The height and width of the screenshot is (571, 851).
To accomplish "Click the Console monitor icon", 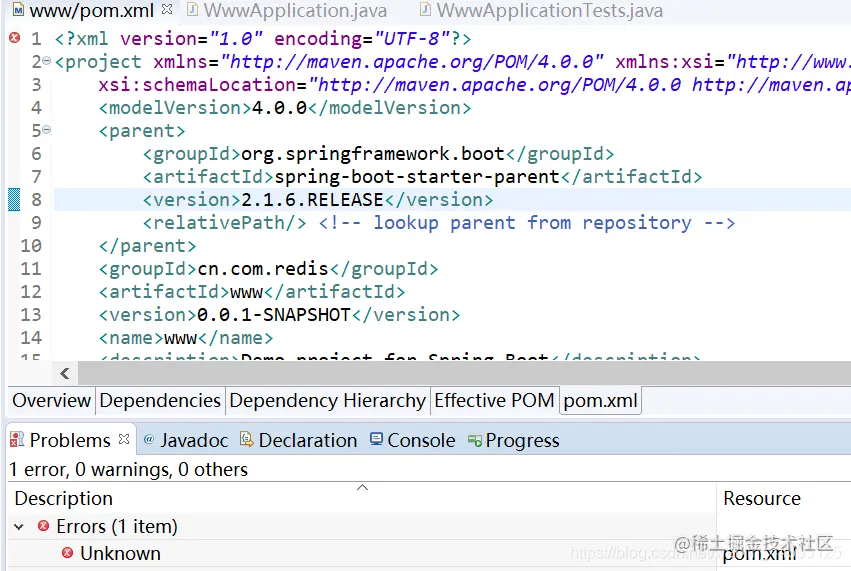I will click(x=376, y=439).
